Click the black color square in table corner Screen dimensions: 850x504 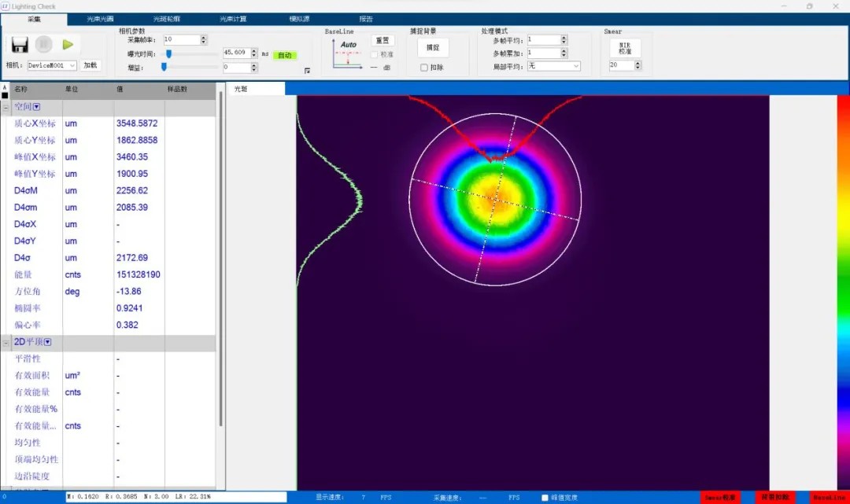click(5, 96)
